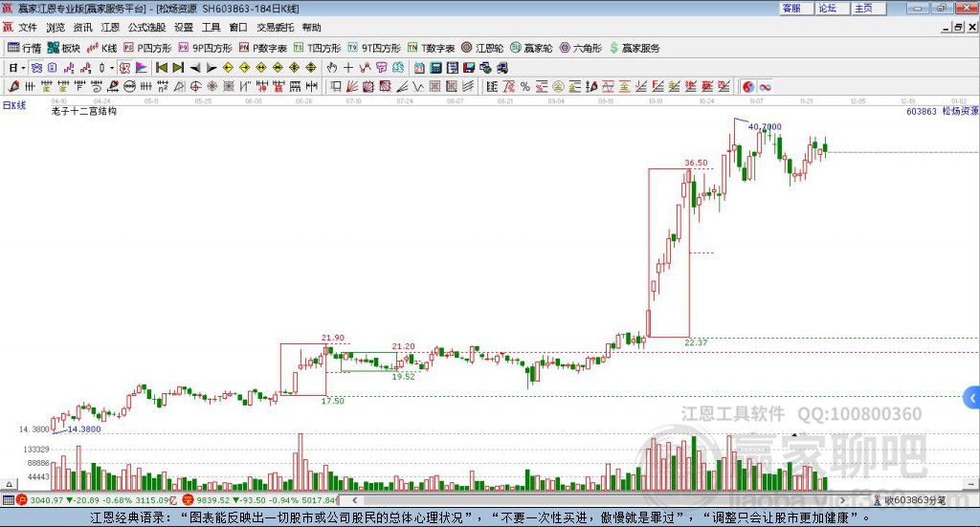980x527 pixels.
Task: Open the 帮助 menu
Action: point(311,28)
